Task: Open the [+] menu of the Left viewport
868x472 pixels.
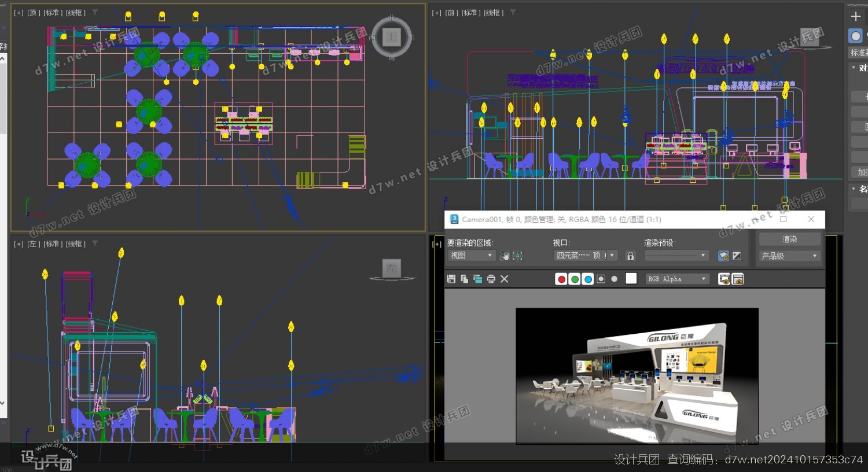Action: point(19,244)
